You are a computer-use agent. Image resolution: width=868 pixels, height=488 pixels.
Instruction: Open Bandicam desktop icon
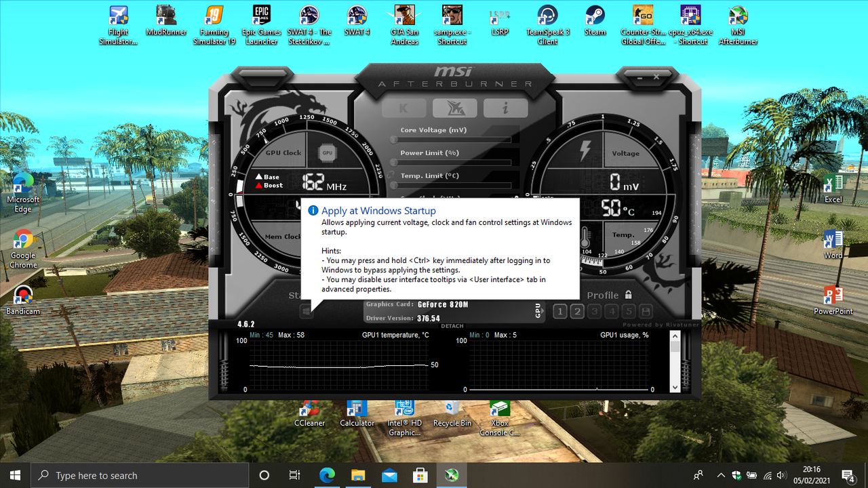[x=23, y=300]
